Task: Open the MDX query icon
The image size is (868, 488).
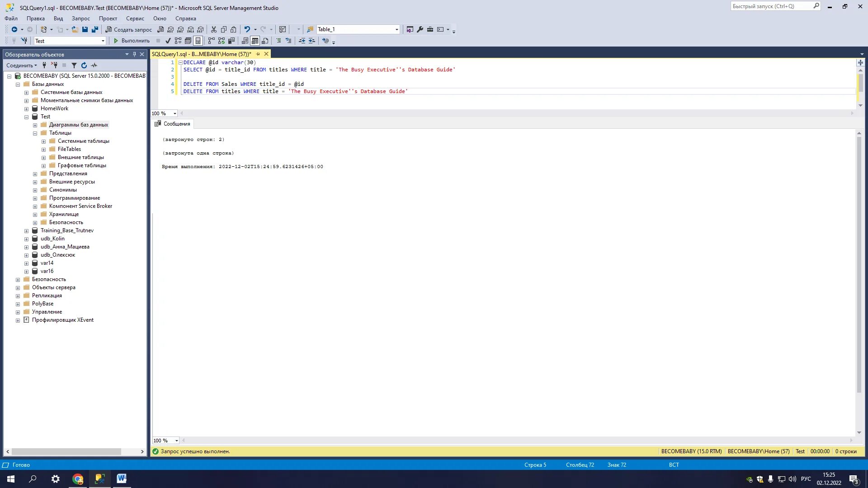Action: (170, 29)
